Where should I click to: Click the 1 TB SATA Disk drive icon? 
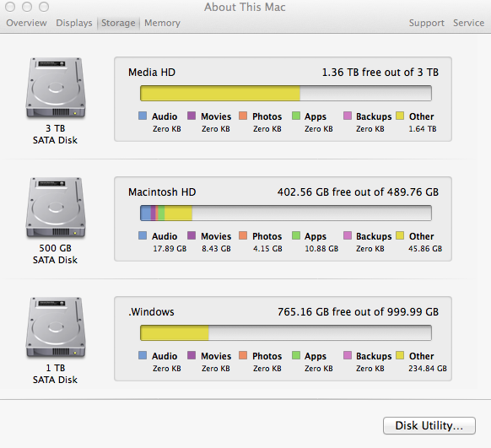(x=56, y=327)
